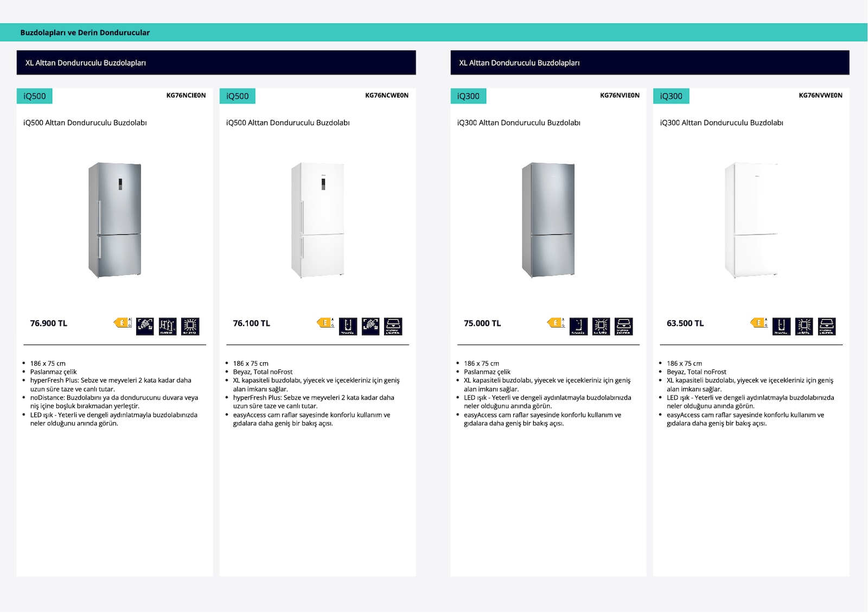This screenshot has height=613, width=868.
Task: Click the '186 x 75 cm' dimension under KG76NVWE0N
Action: [685, 363]
